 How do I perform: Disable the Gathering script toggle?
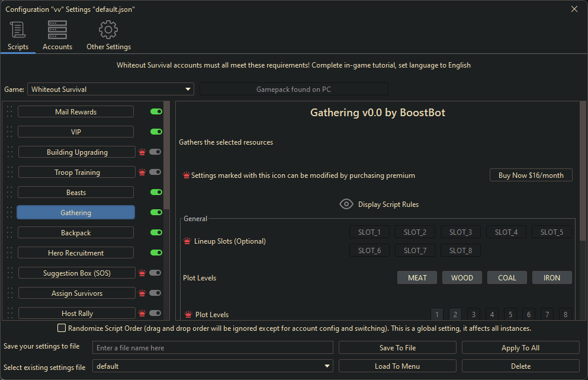point(156,212)
